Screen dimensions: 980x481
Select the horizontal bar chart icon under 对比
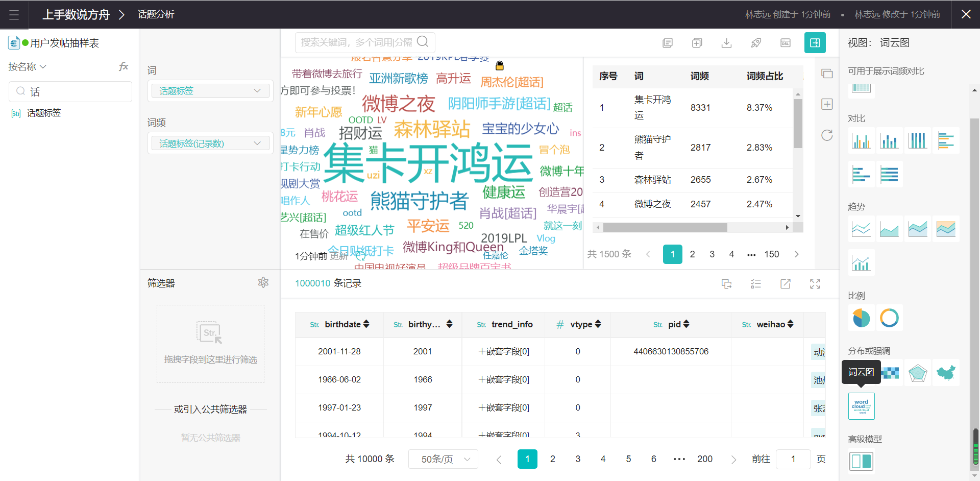(x=946, y=140)
